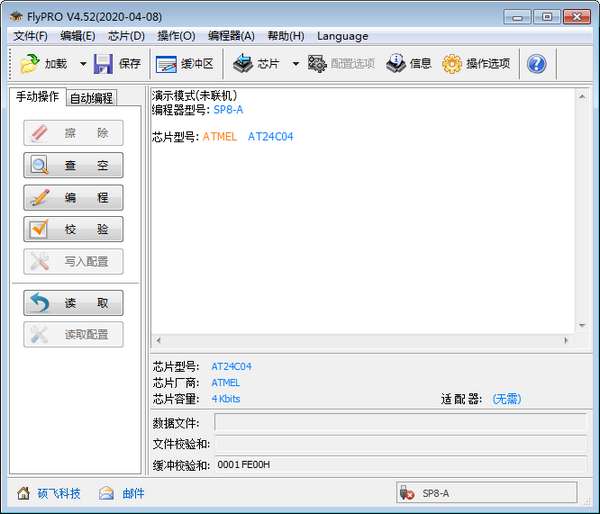Viewport: 600px width, 514px height.
Task: Click the horizontal scrollbar in log panel
Action: click(362, 340)
